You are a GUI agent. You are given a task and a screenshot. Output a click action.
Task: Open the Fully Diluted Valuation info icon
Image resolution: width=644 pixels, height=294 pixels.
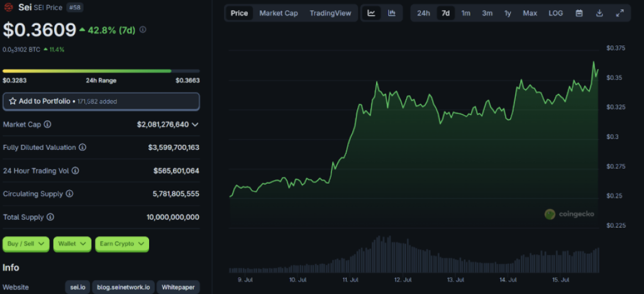pos(82,147)
